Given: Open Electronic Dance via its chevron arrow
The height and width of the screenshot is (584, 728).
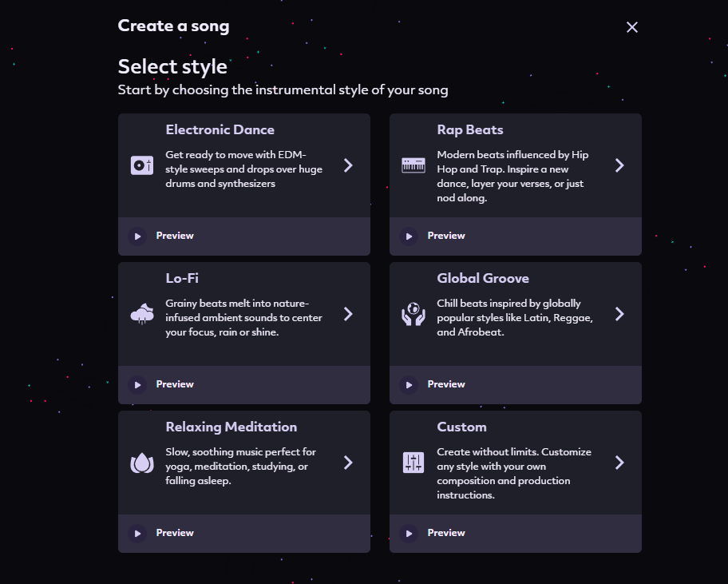Looking at the screenshot, I should click(348, 165).
